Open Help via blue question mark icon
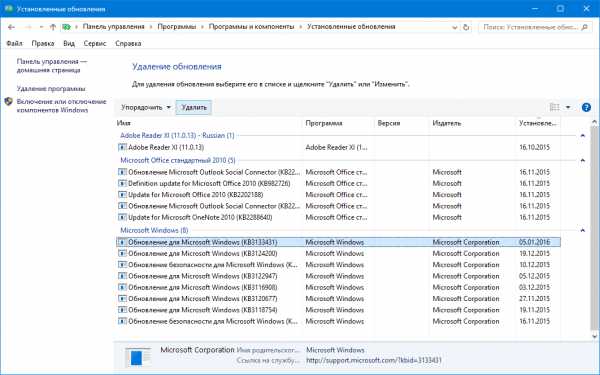 click(586, 108)
